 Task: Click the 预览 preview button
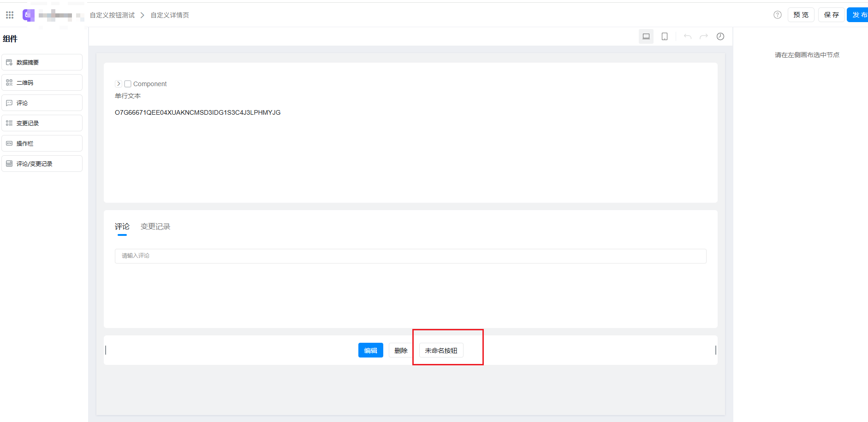[x=801, y=15]
